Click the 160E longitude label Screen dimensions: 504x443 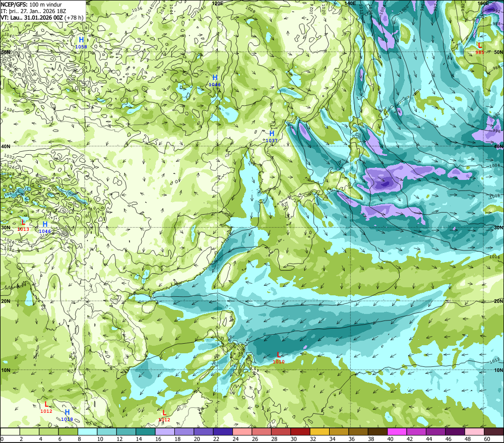click(x=483, y=3)
